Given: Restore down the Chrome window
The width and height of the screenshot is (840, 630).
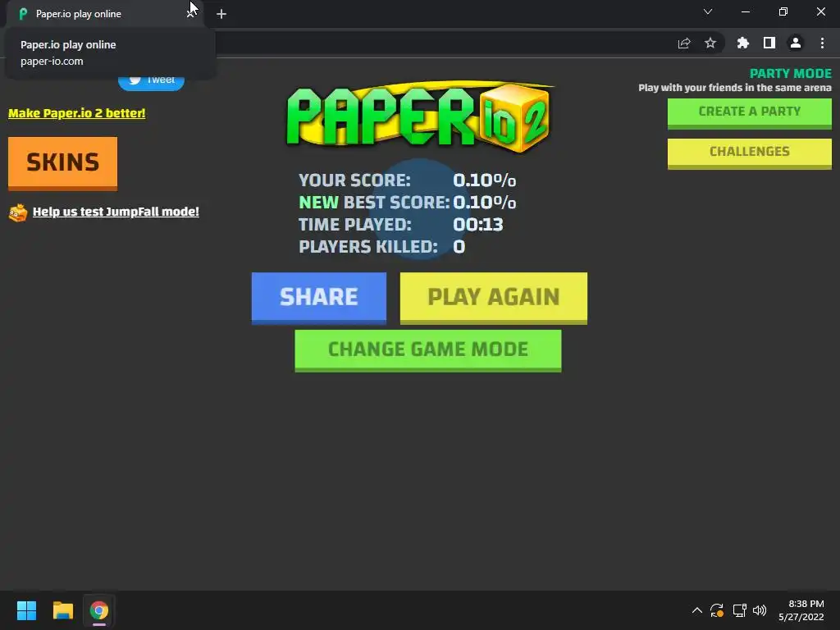Looking at the screenshot, I should pos(783,11).
